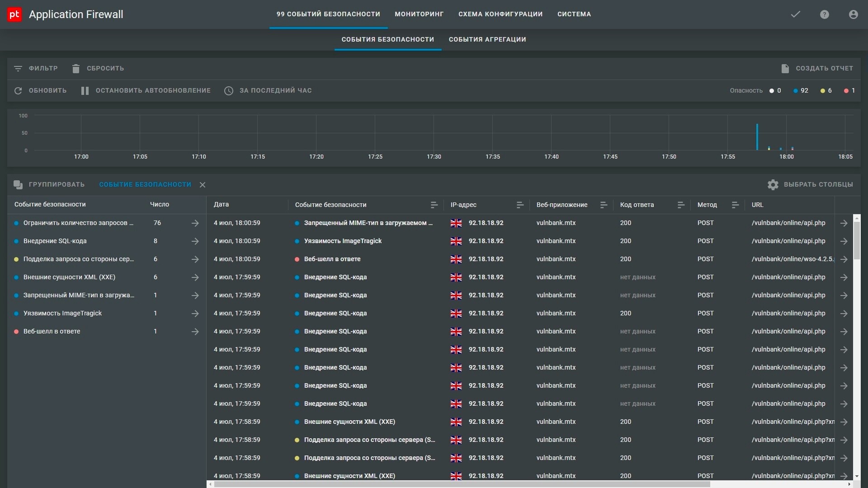
Task: Click Создать отчет button
Action: (x=817, y=69)
